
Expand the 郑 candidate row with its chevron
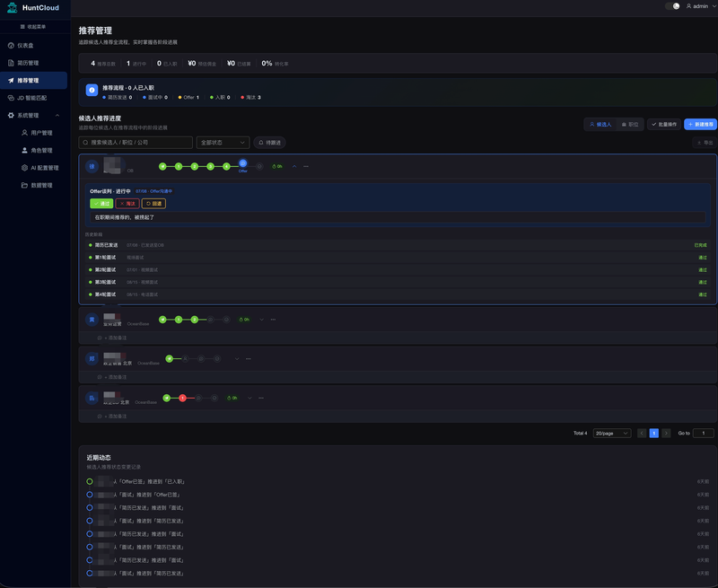237,358
